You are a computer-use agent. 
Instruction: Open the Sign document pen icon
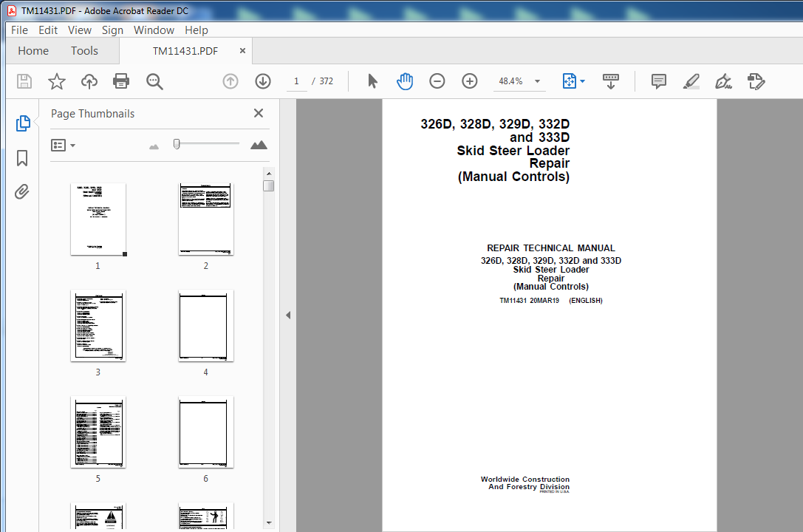coord(724,81)
